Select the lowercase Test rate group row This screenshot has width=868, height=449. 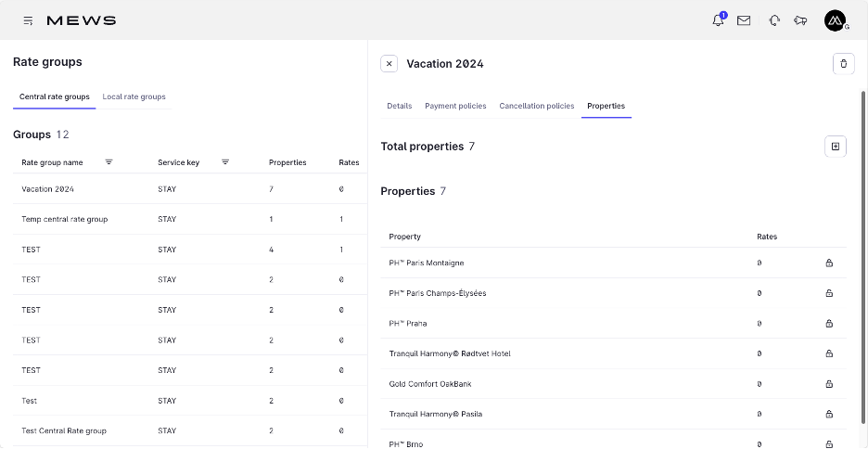(189, 400)
